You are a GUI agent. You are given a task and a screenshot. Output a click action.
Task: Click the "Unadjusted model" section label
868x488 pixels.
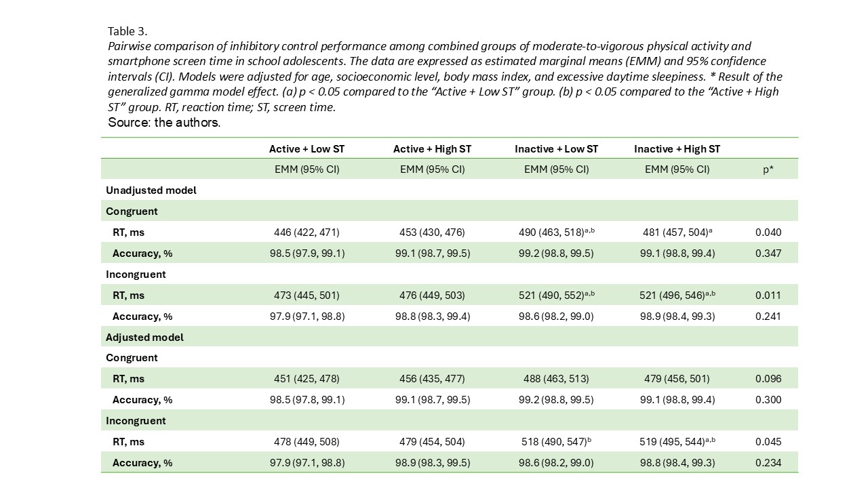151,190
